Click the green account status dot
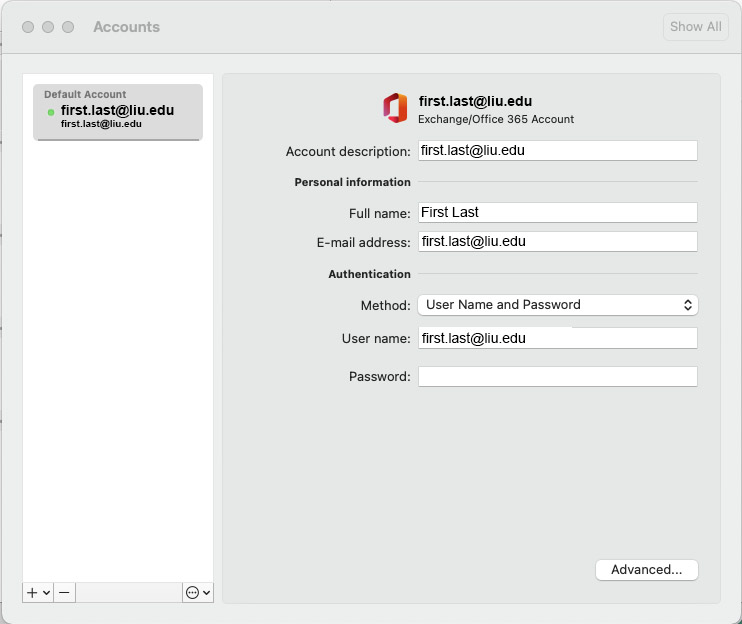 [x=51, y=112]
